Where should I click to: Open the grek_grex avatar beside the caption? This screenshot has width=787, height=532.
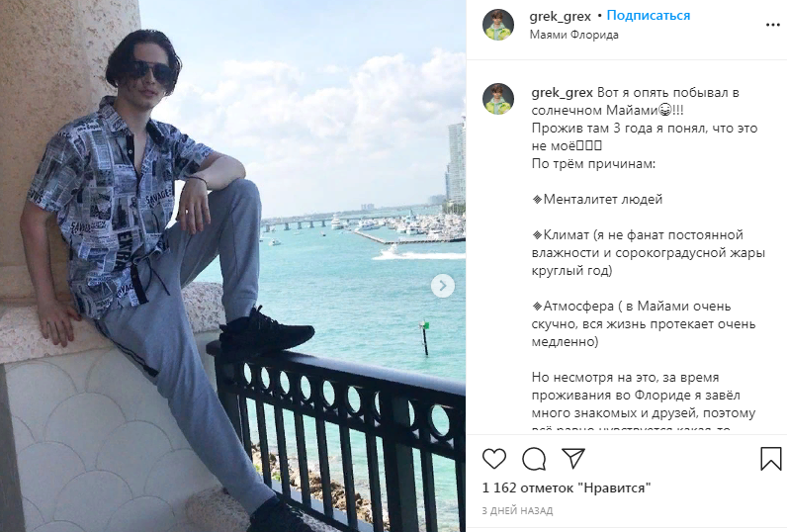pyautogui.click(x=498, y=99)
